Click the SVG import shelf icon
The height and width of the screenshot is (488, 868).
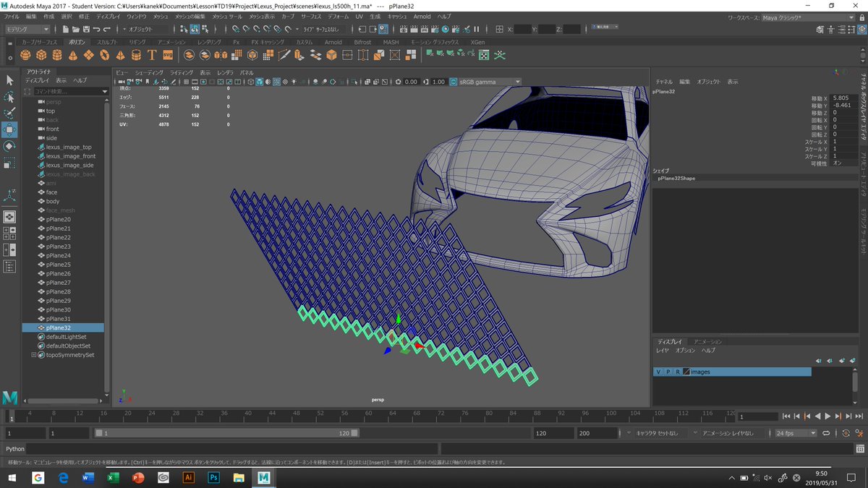pos(168,56)
